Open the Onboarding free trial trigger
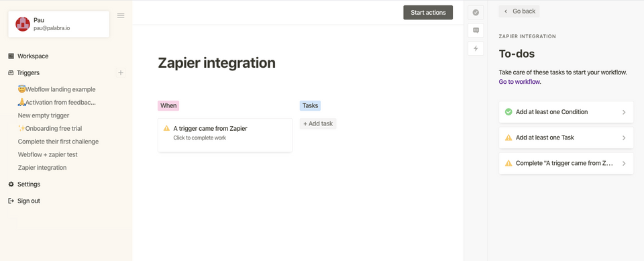 pos(50,128)
